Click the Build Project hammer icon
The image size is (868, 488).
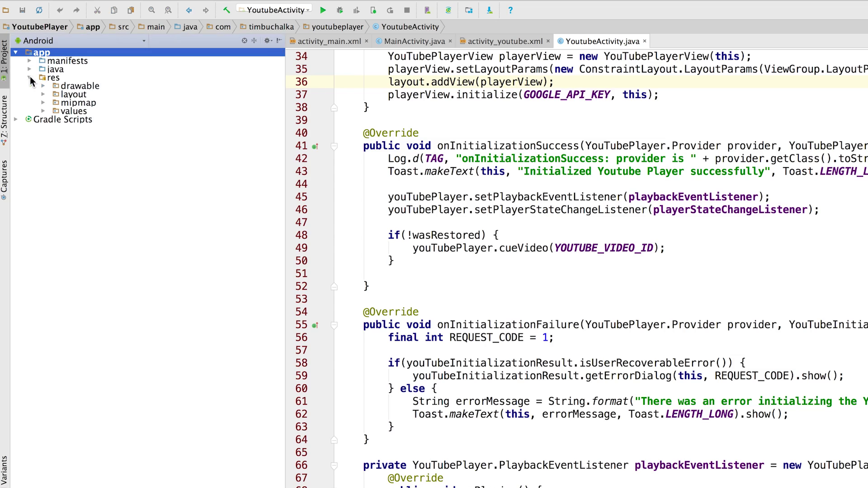[225, 10]
